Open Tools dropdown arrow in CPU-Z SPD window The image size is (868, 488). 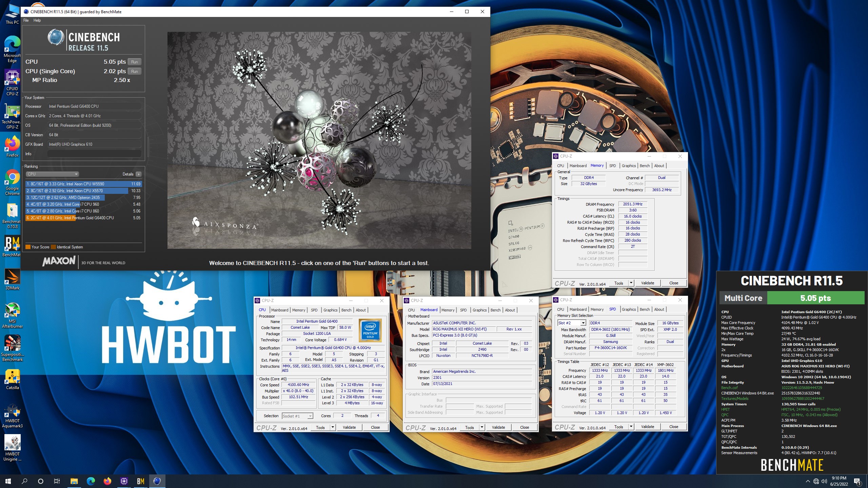click(631, 427)
